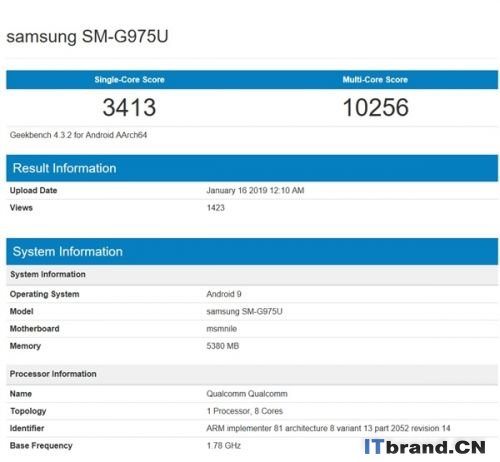Click the msmnile motherboard value
The height and width of the screenshot is (462, 500).
pyautogui.click(x=222, y=329)
